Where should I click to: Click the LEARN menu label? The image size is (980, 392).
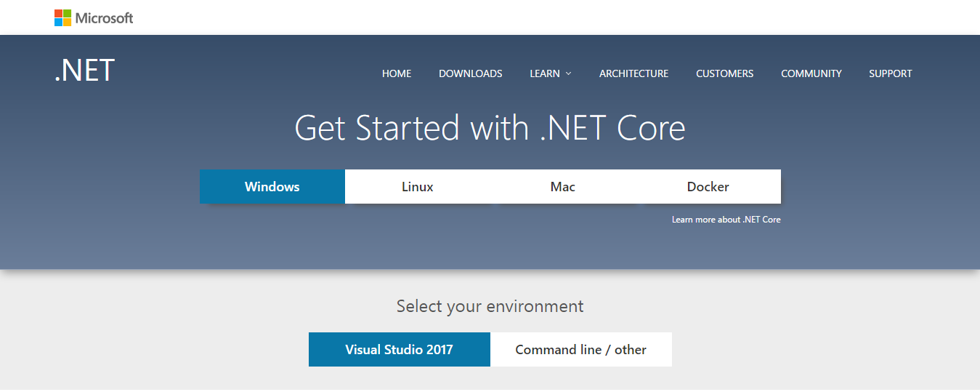(x=545, y=73)
